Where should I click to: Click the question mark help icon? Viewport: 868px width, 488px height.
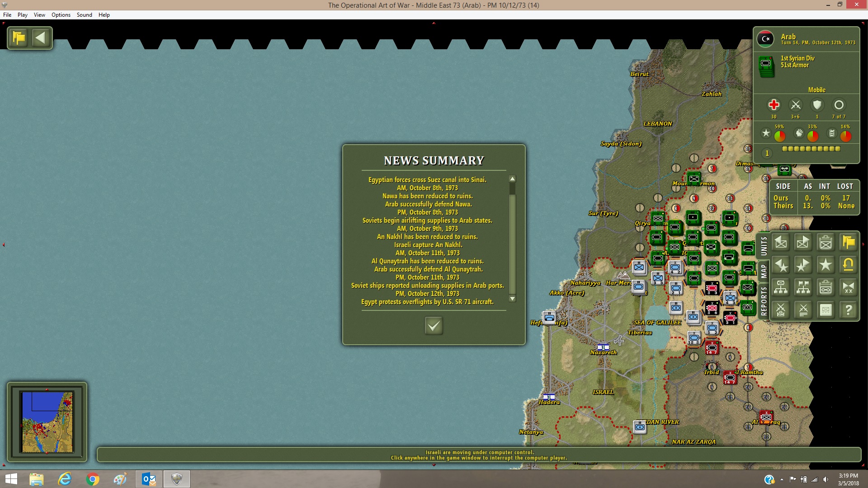849,310
